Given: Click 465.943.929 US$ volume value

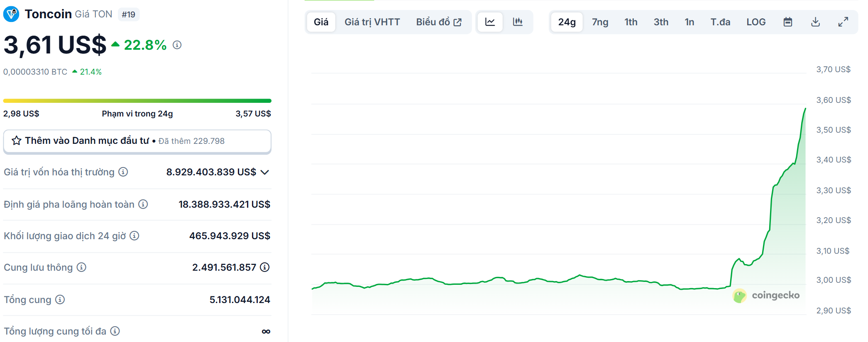Looking at the screenshot, I should [x=230, y=236].
